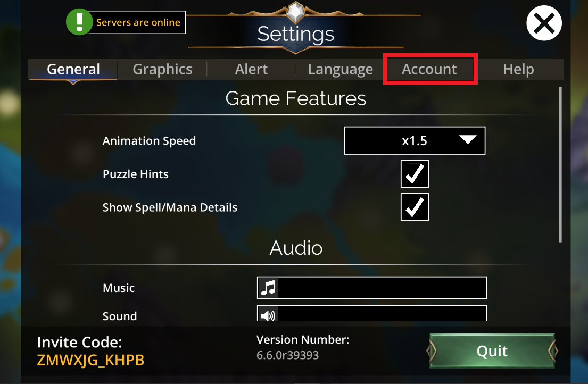Screen dimensions: 588x384
Task: Adjust the Sound volume slider bar
Action: [x=372, y=313]
